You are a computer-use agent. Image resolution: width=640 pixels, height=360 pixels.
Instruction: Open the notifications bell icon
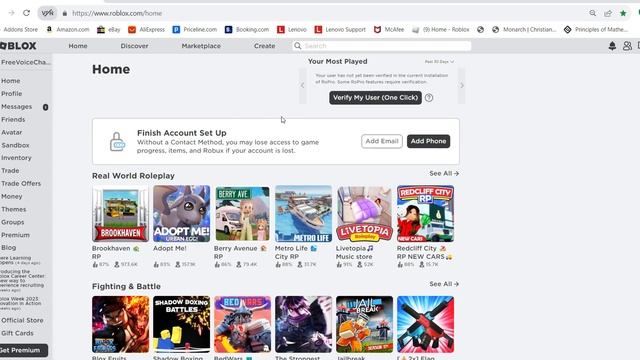click(612, 46)
